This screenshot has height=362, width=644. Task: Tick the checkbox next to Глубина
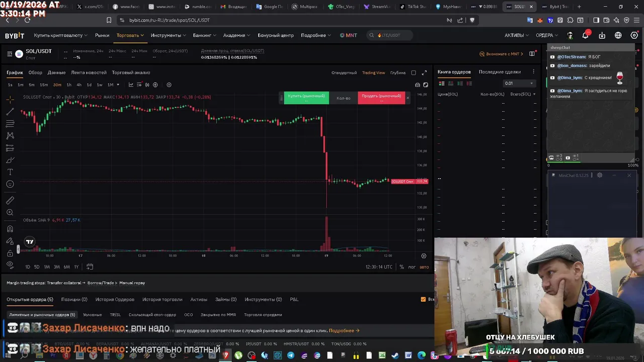pyautogui.click(x=414, y=72)
